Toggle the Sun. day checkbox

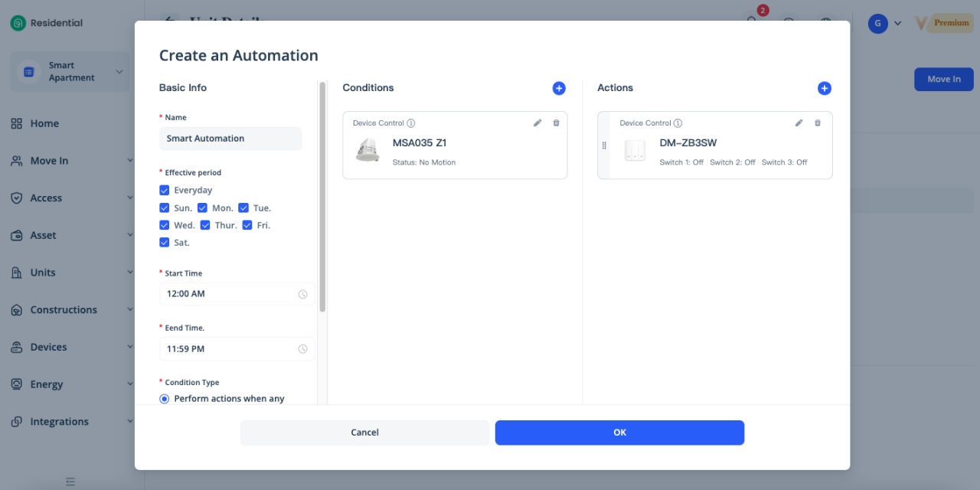[x=165, y=208]
